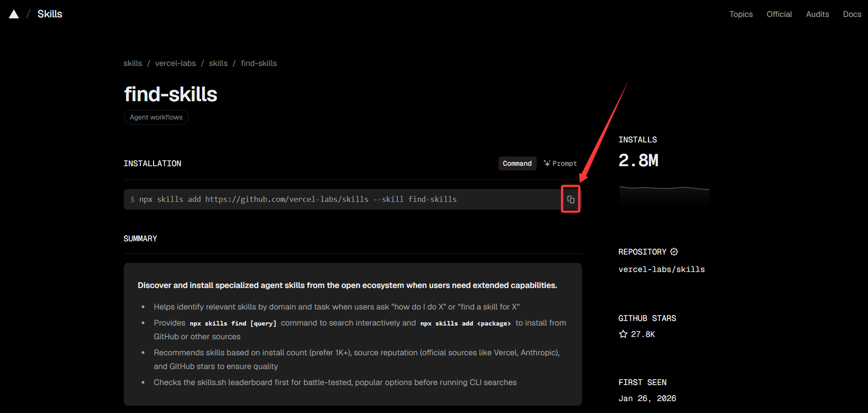Click the SUMMARY section heading
This screenshot has height=413, width=868.
pos(140,239)
